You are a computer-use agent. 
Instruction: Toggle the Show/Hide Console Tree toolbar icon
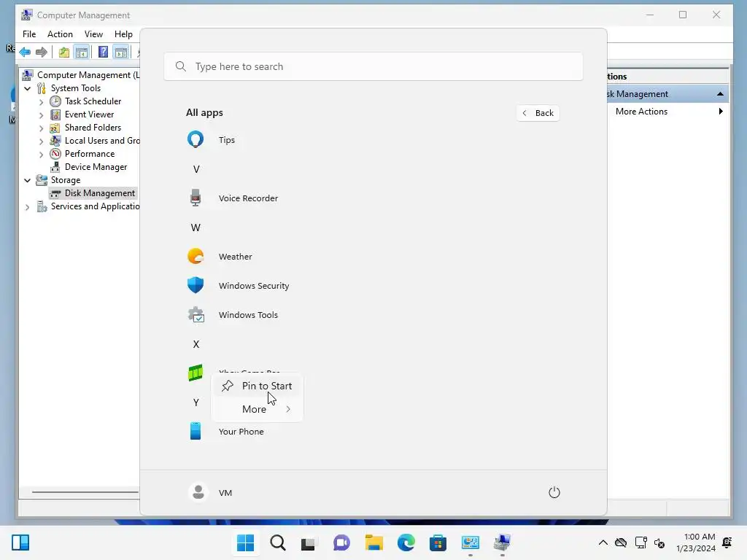(x=82, y=52)
